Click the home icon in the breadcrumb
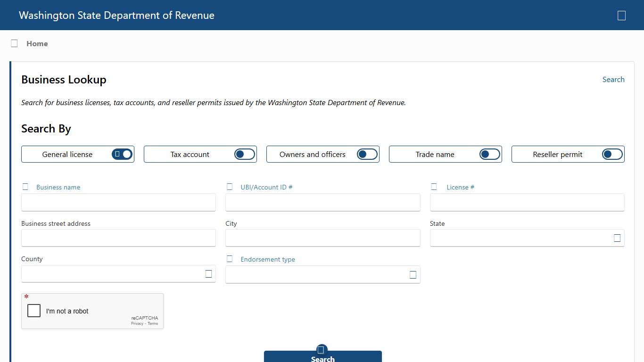The image size is (644, 362). pyautogui.click(x=14, y=43)
